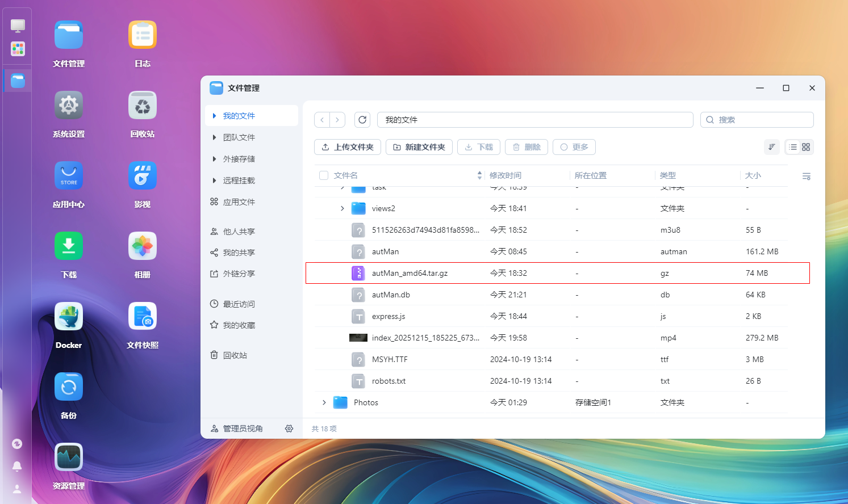Open the Docker desktop app icon
848x504 pixels.
(x=69, y=317)
